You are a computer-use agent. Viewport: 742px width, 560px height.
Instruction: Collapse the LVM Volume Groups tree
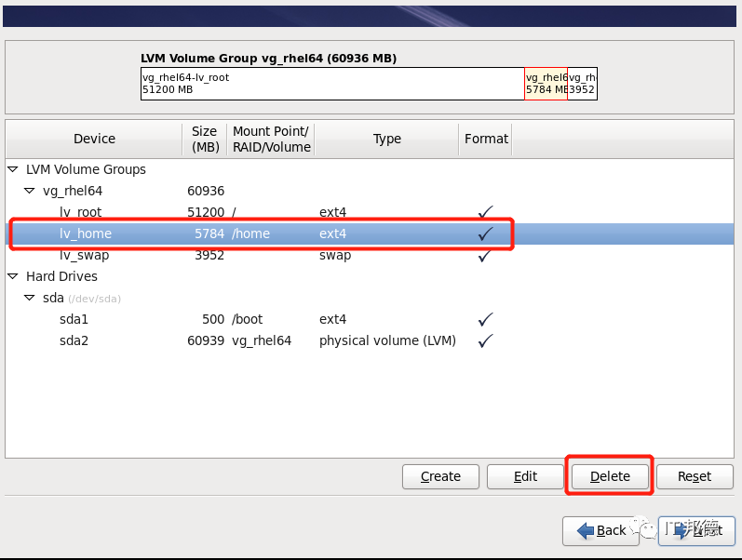[x=13, y=169]
